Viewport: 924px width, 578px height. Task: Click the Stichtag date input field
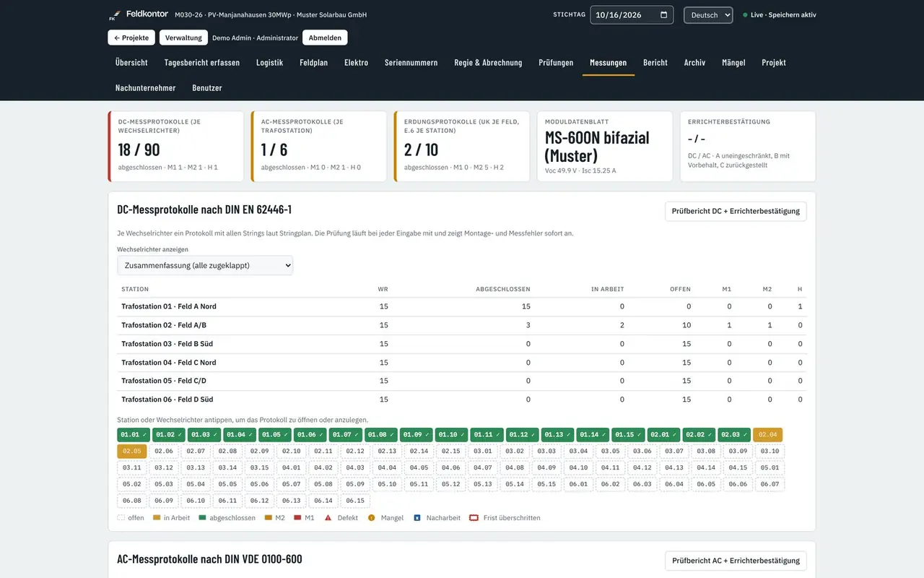[x=632, y=15]
